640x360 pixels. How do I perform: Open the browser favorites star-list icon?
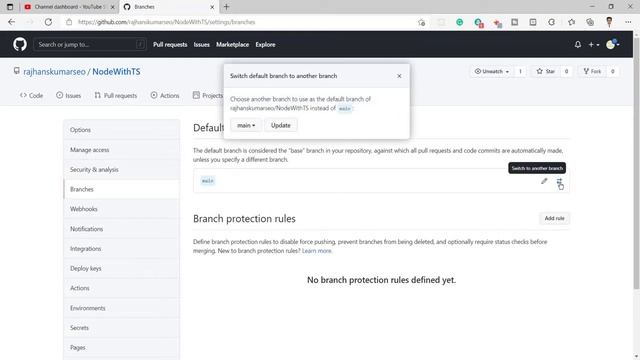point(571,22)
